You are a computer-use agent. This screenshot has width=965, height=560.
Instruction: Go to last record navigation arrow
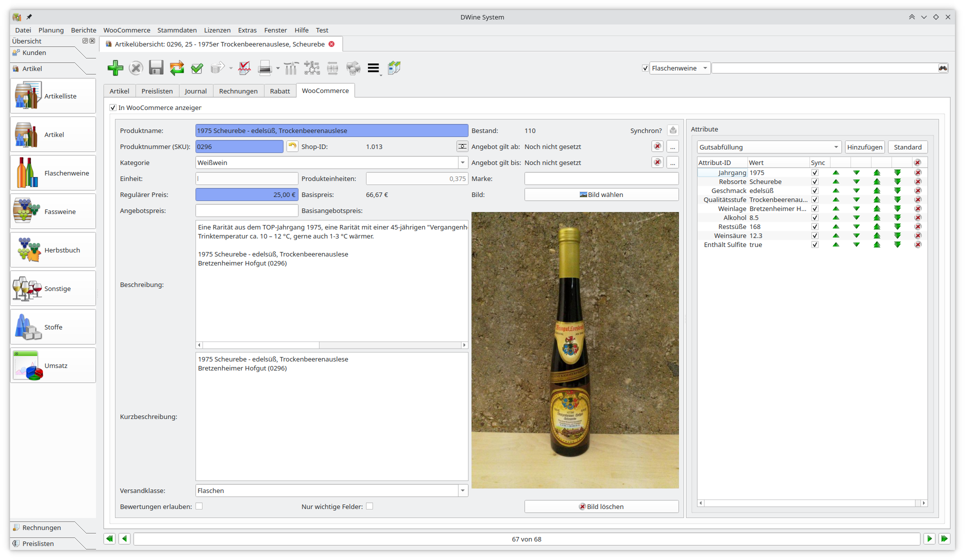pyautogui.click(x=944, y=538)
